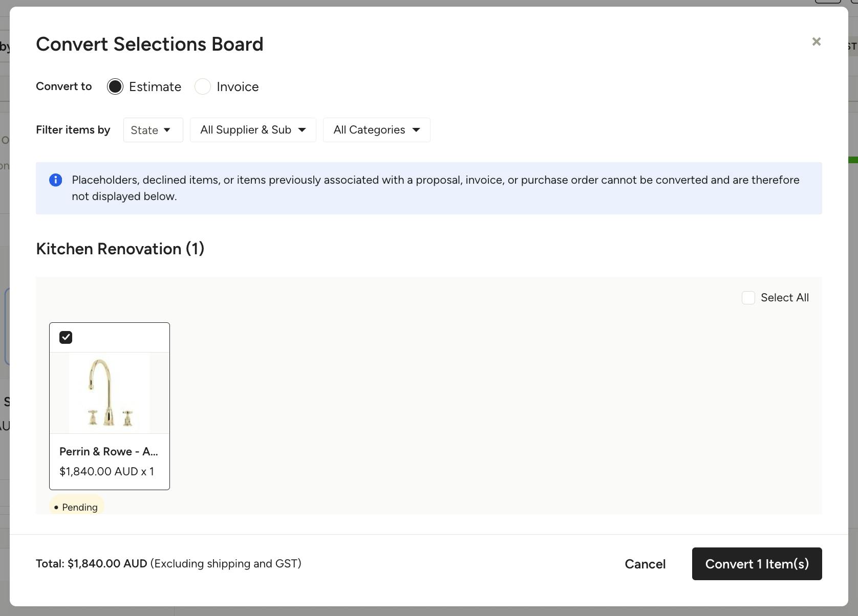Image resolution: width=858 pixels, height=616 pixels.
Task: Click the blue info icon in the notice banner
Action: pos(55,180)
